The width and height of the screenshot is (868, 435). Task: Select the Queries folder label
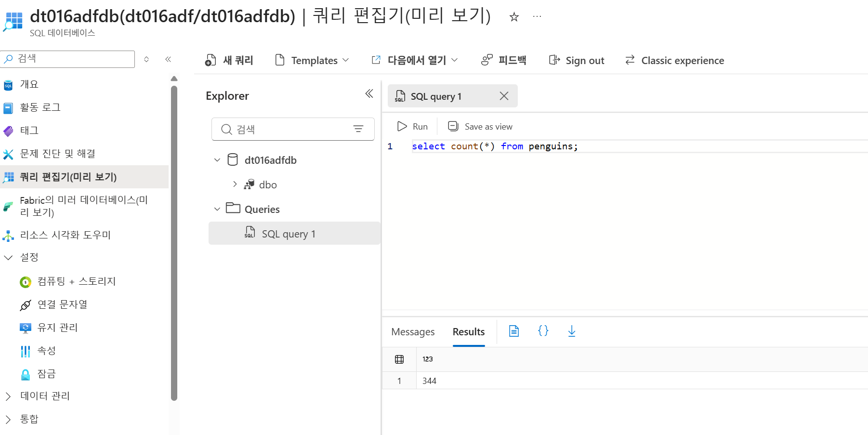click(262, 210)
